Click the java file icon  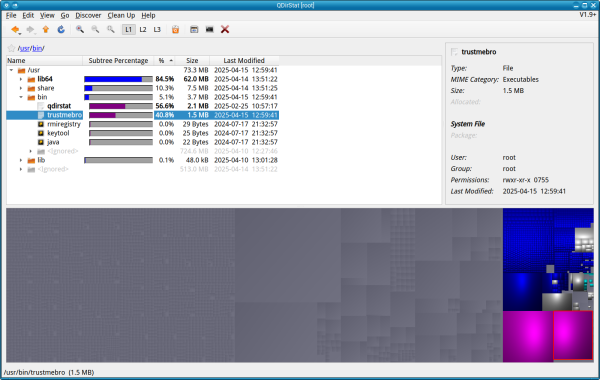[41, 142]
